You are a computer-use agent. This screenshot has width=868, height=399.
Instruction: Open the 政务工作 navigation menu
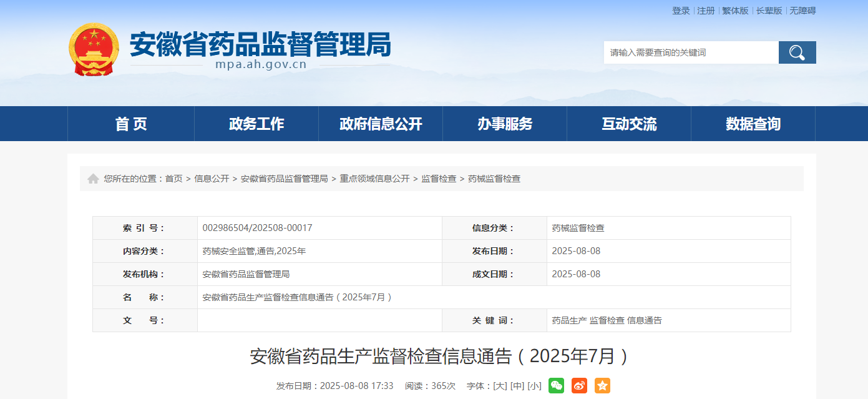pyautogui.click(x=256, y=124)
